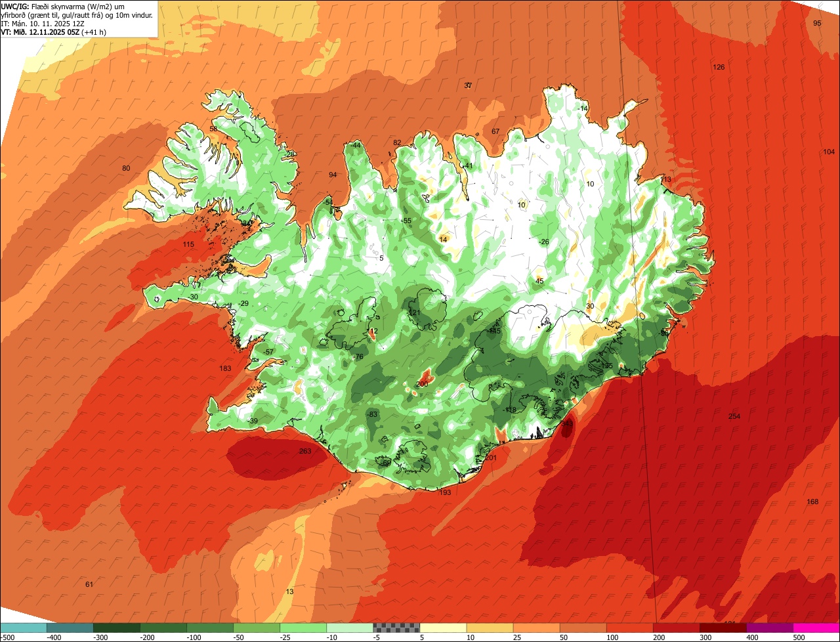Select the 100 to 200 red-orange swatch
The image size is (840, 642).
tap(629, 628)
